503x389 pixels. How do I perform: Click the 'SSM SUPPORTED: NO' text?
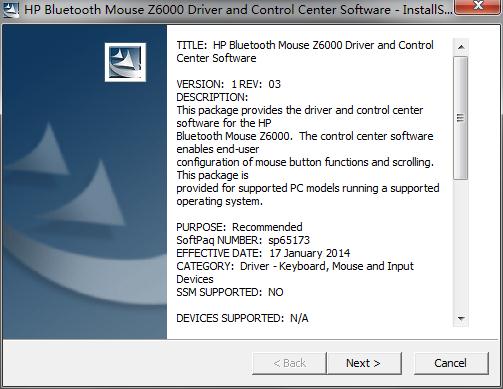(x=230, y=292)
